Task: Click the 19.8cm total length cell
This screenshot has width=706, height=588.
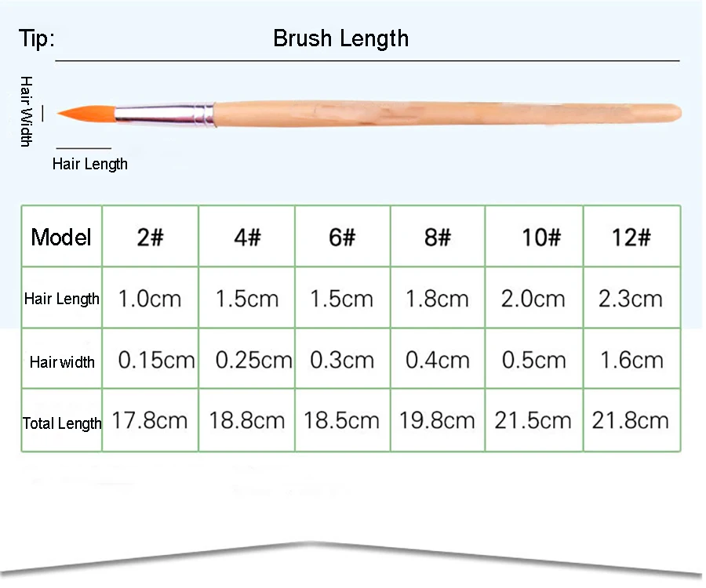Action: (437, 421)
